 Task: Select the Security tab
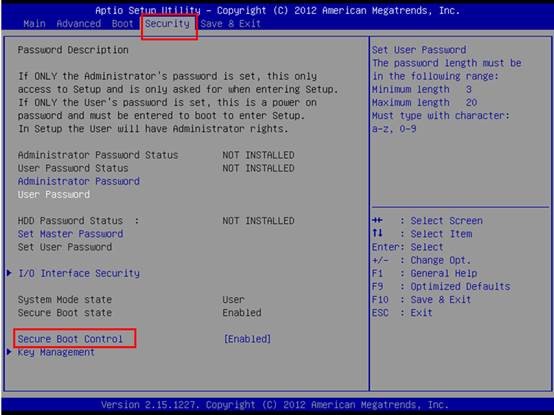pyautogui.click(x=167, y=24)
